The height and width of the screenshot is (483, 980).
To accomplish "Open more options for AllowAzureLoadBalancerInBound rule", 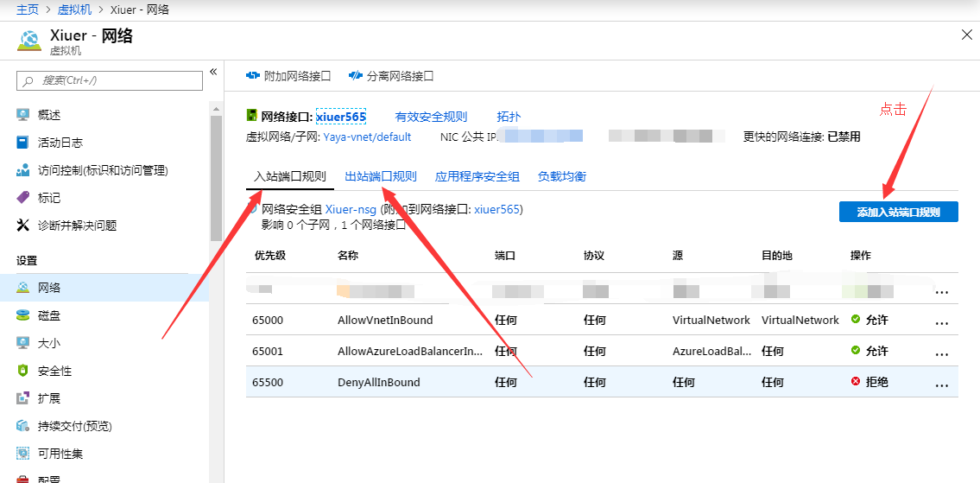I will coord(941,354).
